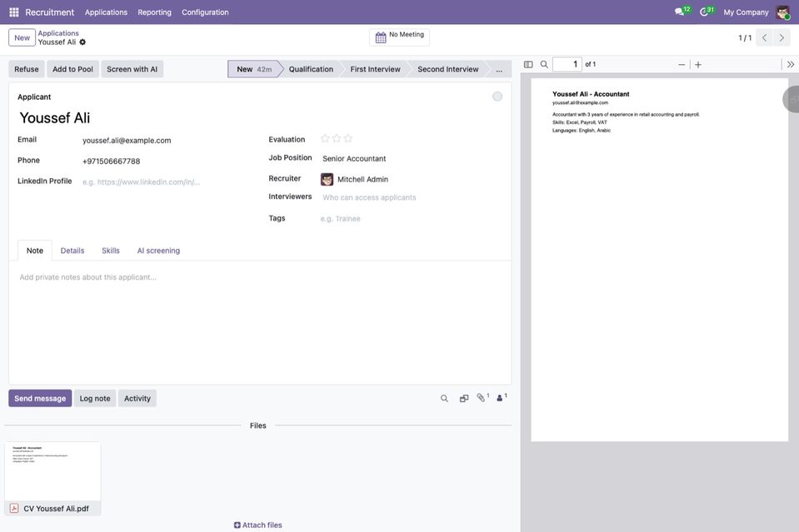Open the Reporting menu
The width and height of the screenshot is (799, 532).
pos(154,12)
